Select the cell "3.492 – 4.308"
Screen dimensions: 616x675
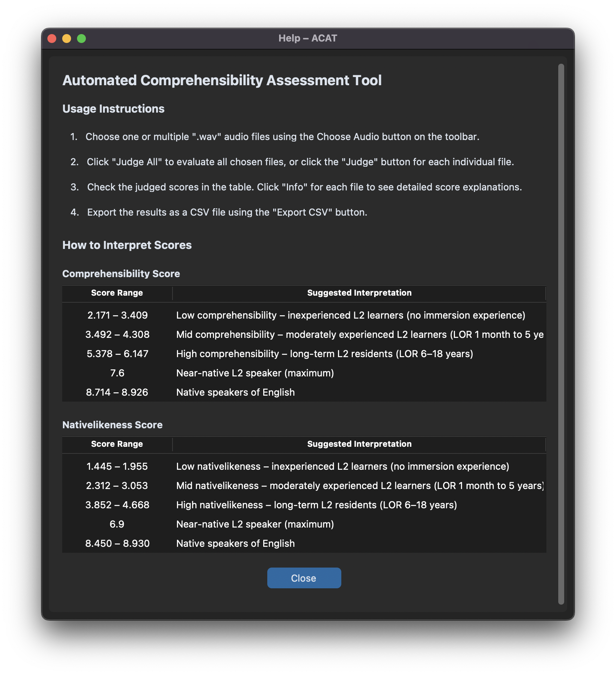coord(117,335)
